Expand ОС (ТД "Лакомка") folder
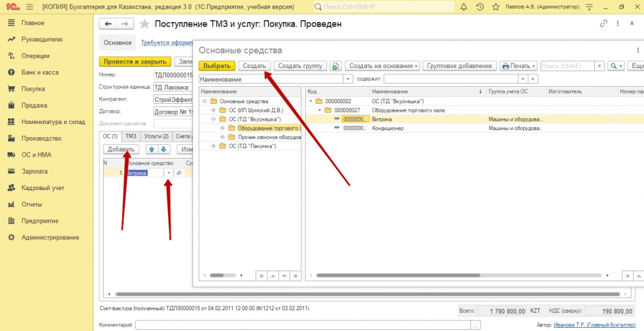644x331 pixels. pyautogui.click(x=213, y=146)
